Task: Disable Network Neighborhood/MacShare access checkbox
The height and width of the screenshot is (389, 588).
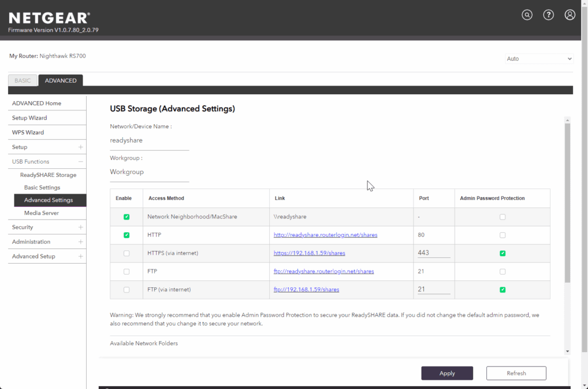Action: 126,217
